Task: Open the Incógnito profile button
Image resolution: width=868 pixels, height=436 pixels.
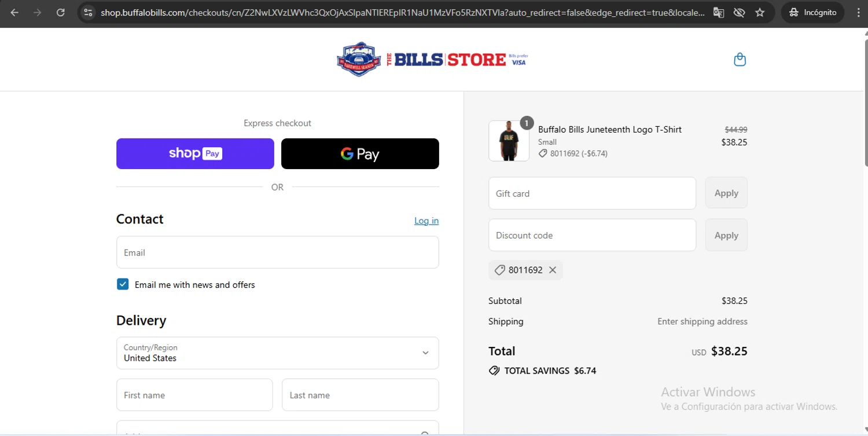Action: pyautogui.click(x=812, y=12)
